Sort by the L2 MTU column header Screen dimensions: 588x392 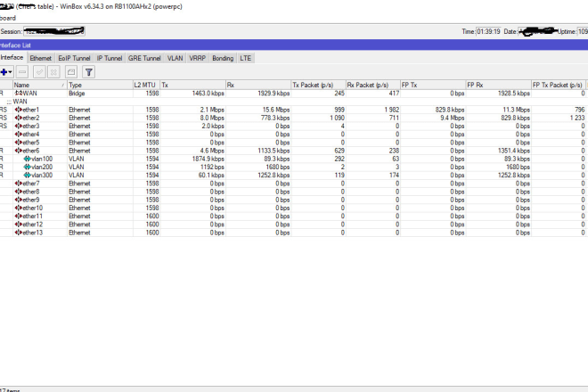pos(147,86)
